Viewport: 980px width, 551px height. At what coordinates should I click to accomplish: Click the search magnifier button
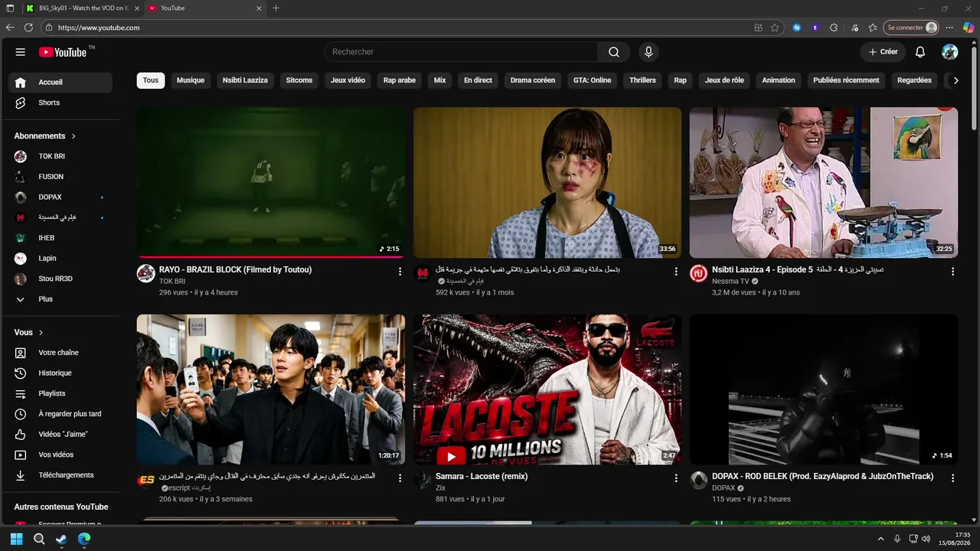(x=614, y=52)
